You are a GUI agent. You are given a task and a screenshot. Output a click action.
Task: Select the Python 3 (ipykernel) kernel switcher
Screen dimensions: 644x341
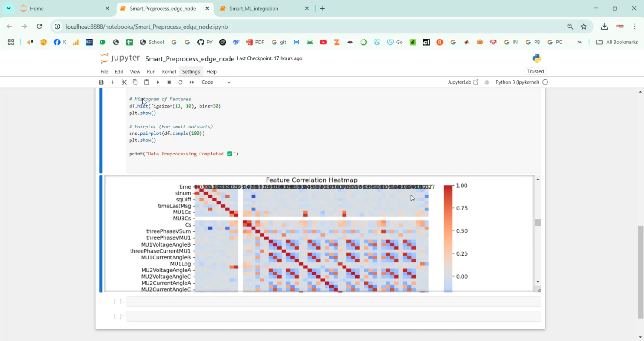pyautogui.click(x=518, y=82)
